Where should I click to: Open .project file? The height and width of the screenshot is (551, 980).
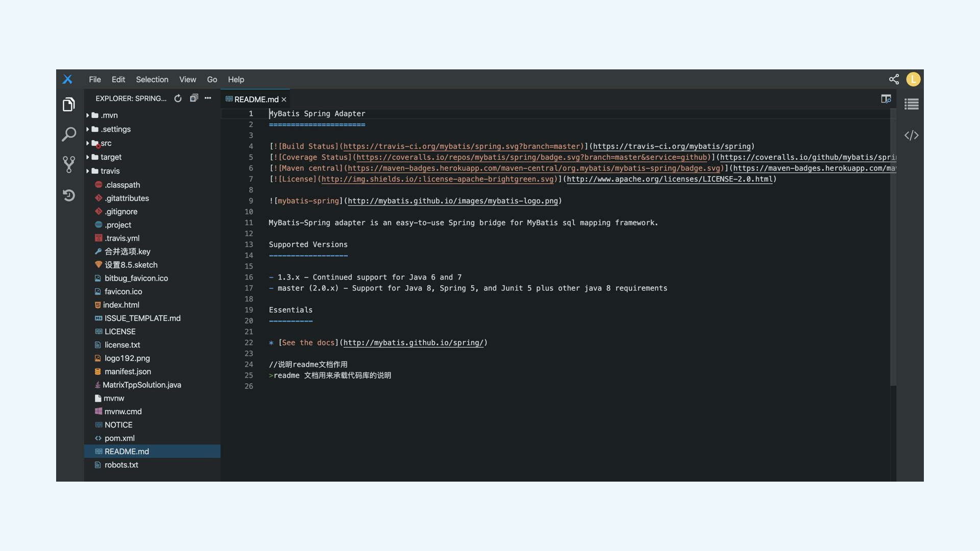coord(152,224)
